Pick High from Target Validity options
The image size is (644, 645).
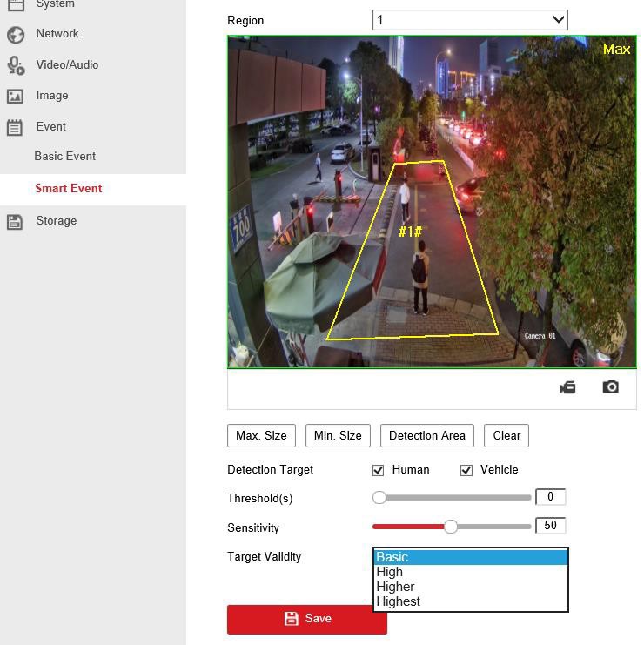[x=389, y=572]
